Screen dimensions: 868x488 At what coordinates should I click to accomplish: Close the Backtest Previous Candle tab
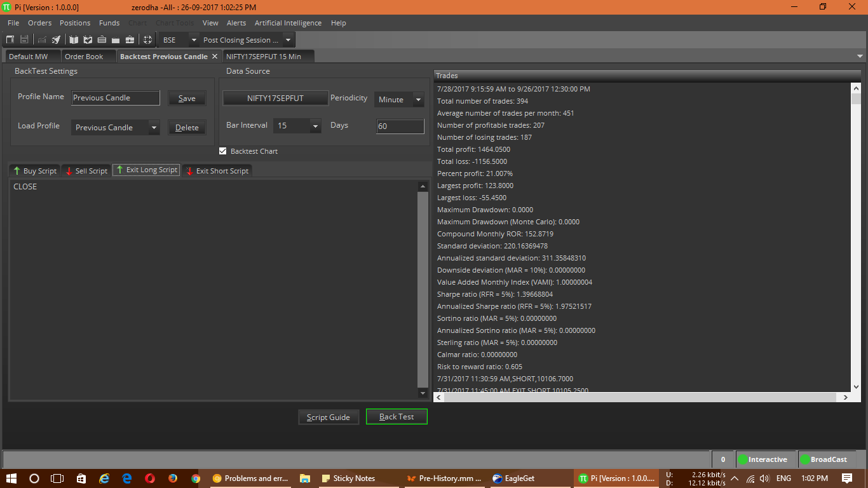[x=215, y=57]
